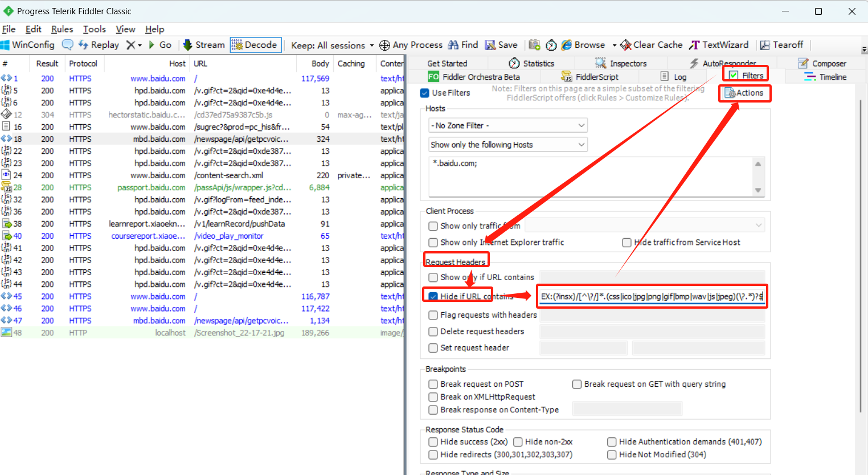Open the Rules menu
This screenshot has width=868, height=475.
(62, 29)
